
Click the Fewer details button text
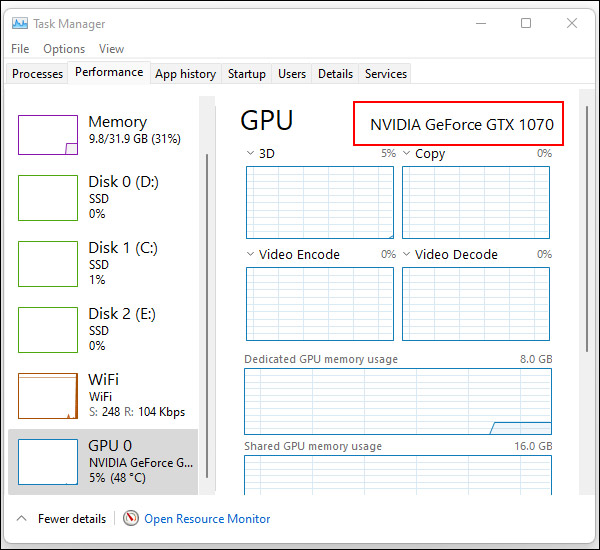(72, 519)
